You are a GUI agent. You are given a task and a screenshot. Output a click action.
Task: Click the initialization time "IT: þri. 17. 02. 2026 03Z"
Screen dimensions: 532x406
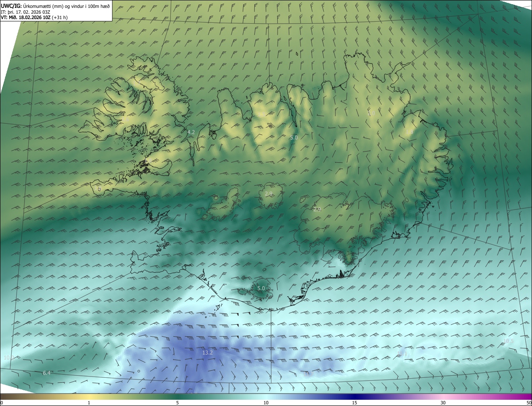pos(26,12)
